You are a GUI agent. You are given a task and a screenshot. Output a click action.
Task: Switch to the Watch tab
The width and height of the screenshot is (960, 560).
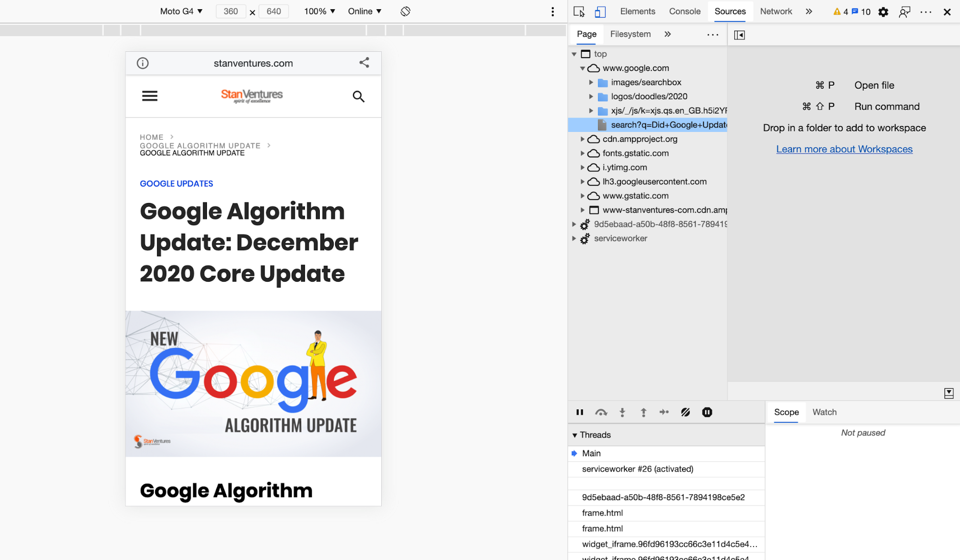coord(824,412)
